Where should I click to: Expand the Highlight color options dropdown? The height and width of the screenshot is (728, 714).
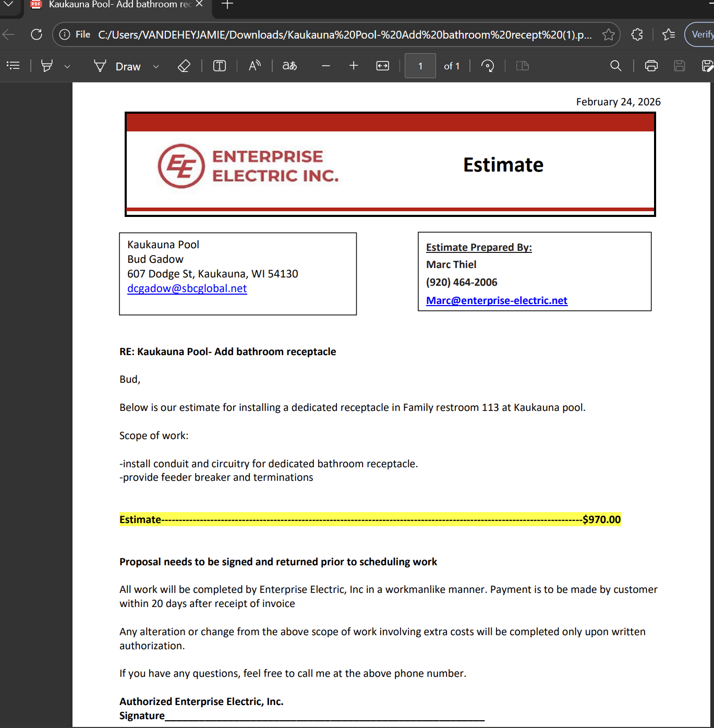coord(67,66)
